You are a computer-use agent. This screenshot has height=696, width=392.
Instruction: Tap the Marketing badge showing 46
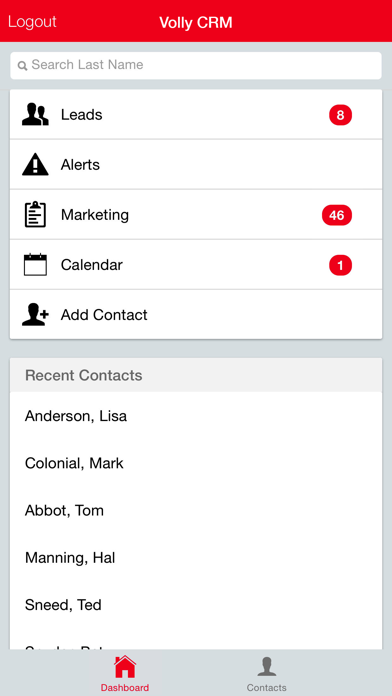coord(337,215)
